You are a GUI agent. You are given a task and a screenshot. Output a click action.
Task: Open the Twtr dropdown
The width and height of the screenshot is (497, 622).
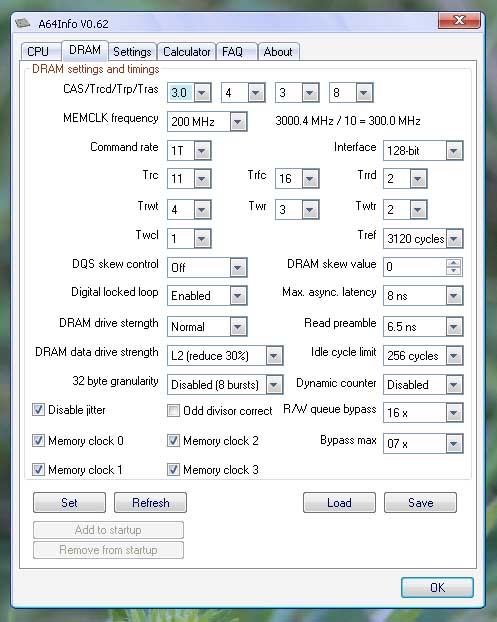418,209
